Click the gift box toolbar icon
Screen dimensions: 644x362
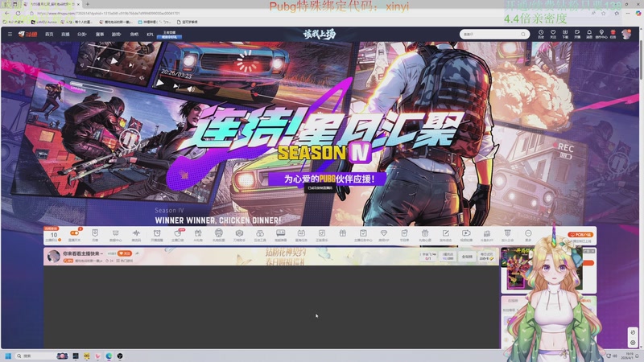click(x=343, y=234)
